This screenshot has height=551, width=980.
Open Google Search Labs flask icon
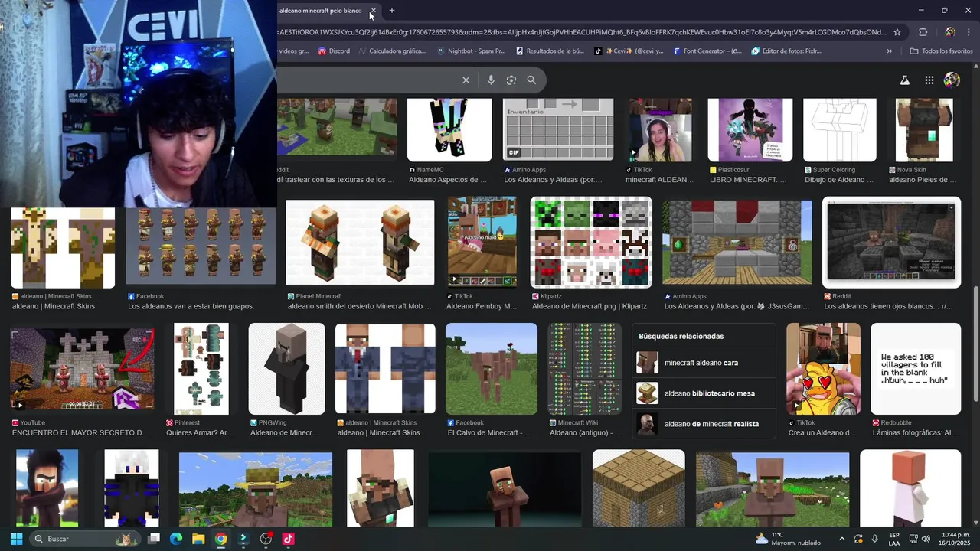[904, 80]
